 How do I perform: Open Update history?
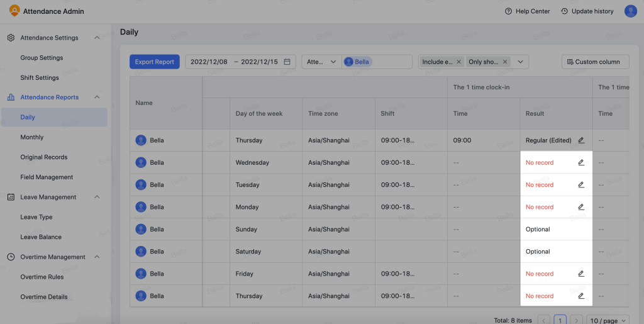tap(587, 11)
